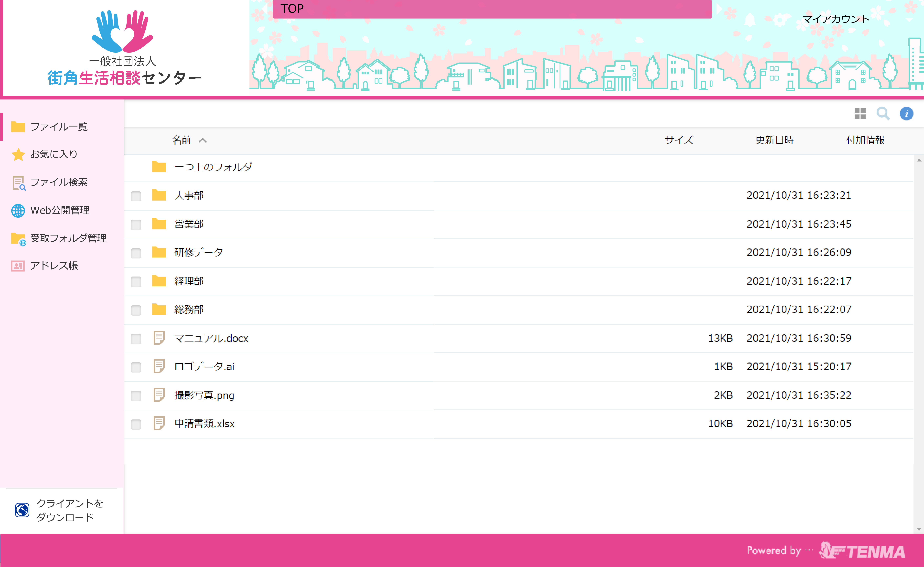The height and width of the screenshot is (567, 924).
Task: Click the 人事部 folder icon
Action: point(159,195)
